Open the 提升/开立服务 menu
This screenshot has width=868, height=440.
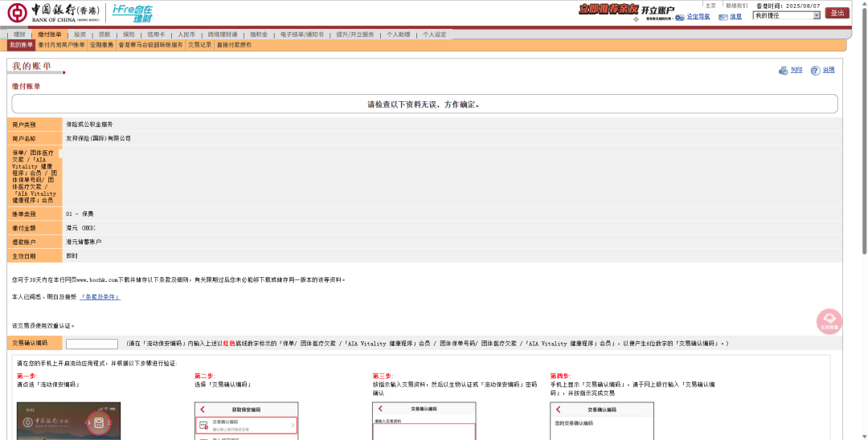(355, 35)
